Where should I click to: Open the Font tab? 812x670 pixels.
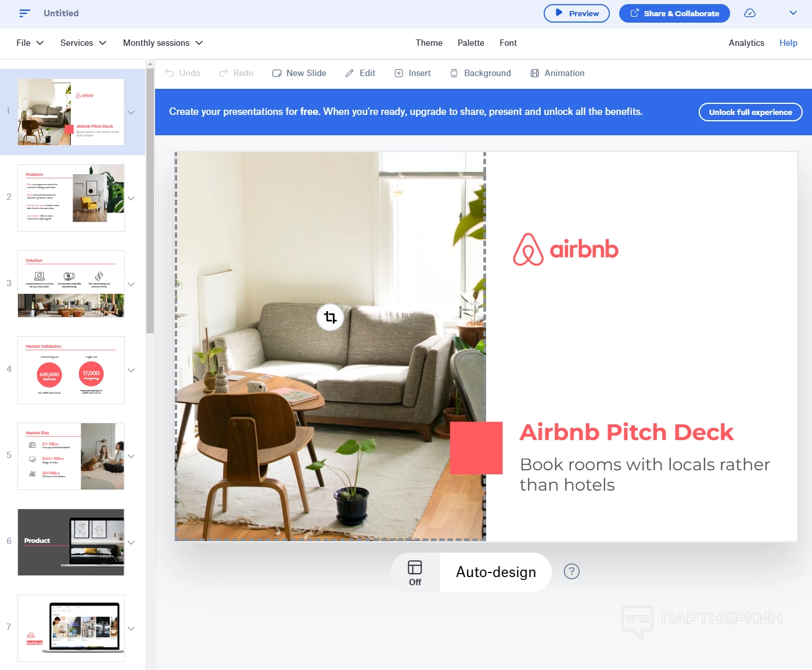[508, 43]
